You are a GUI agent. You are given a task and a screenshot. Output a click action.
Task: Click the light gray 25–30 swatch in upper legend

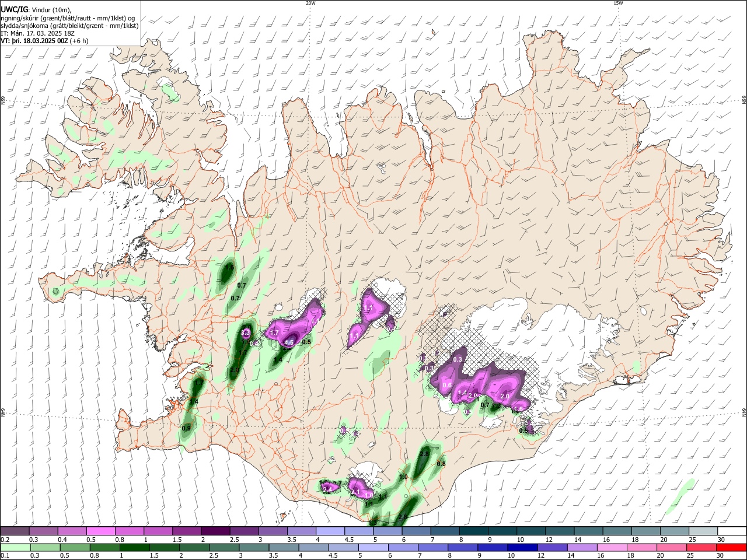[x=703, y=531]
